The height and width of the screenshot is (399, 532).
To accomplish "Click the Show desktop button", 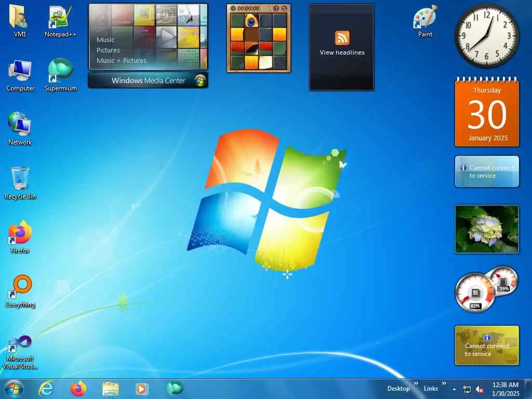I will pos(528,389).
